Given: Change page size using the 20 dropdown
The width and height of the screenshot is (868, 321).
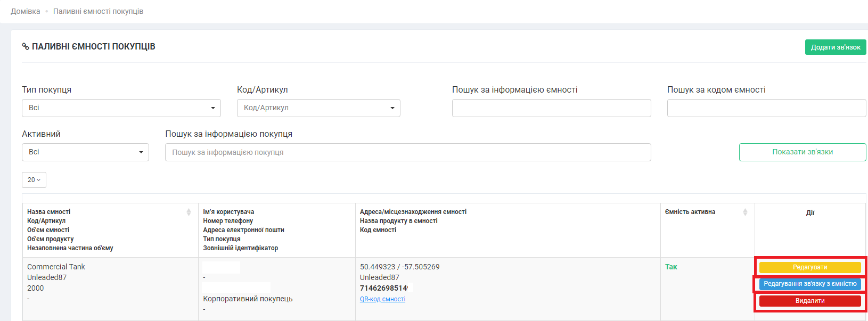Looking at the screenshot, I should tap(34, 180).
